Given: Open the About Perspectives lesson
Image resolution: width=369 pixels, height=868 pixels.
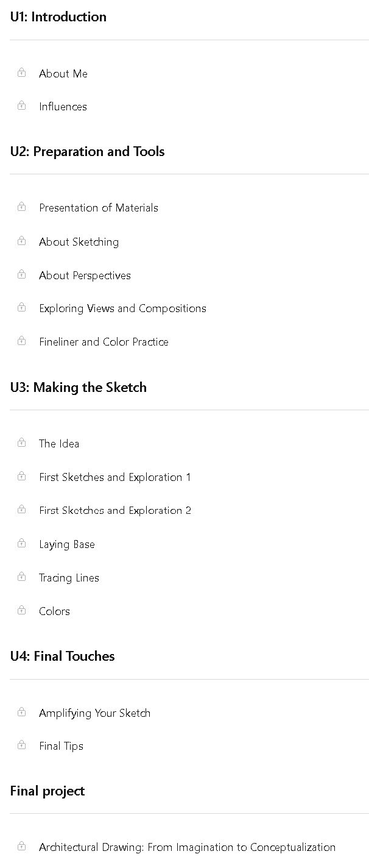Looking at the screenshot, I should point(85,276).
